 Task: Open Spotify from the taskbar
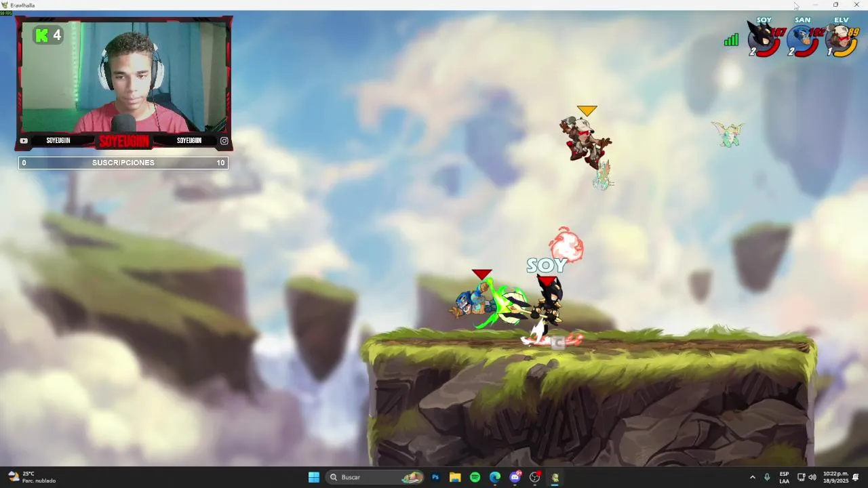(x=475, y=477)
